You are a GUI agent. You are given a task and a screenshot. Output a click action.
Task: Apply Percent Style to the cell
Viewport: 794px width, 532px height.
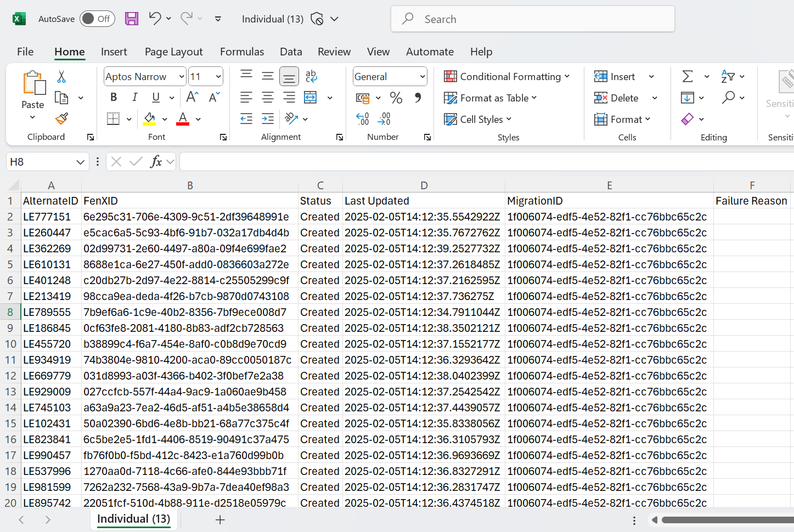coord(396,98)
